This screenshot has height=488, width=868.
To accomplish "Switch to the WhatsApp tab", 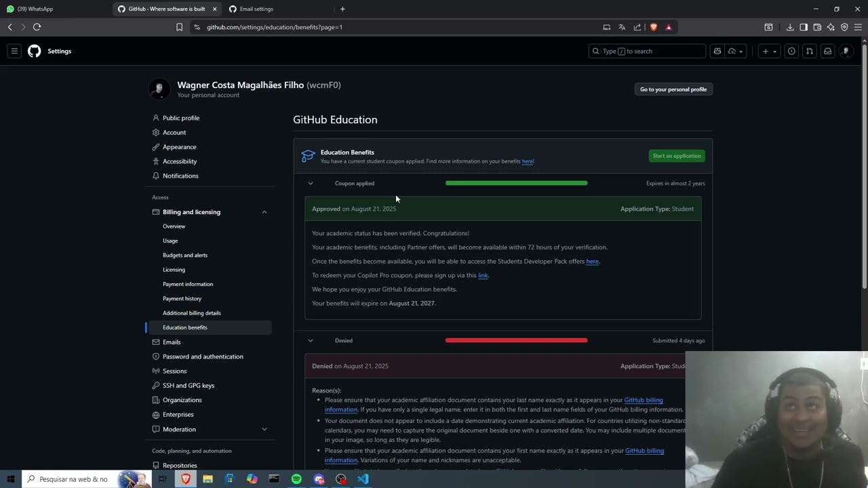I will [54, 9].
